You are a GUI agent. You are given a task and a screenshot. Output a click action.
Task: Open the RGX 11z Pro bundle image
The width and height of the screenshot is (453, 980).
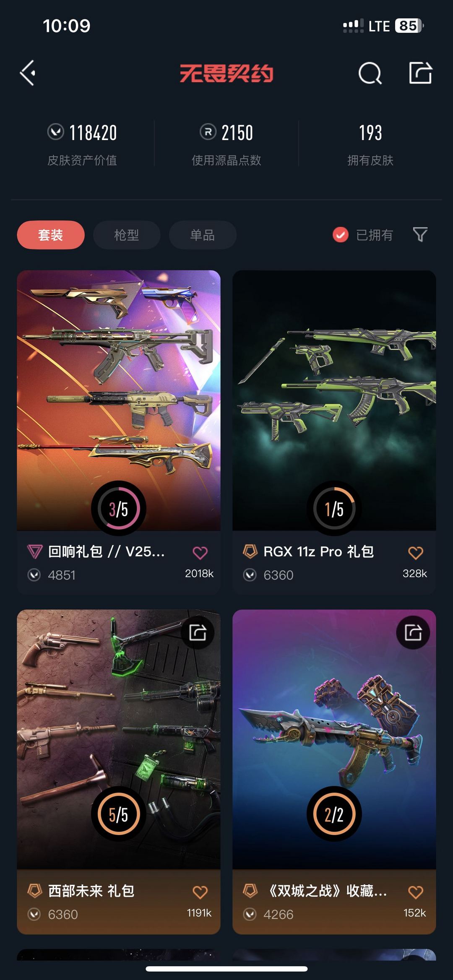(x=334, y=400)
